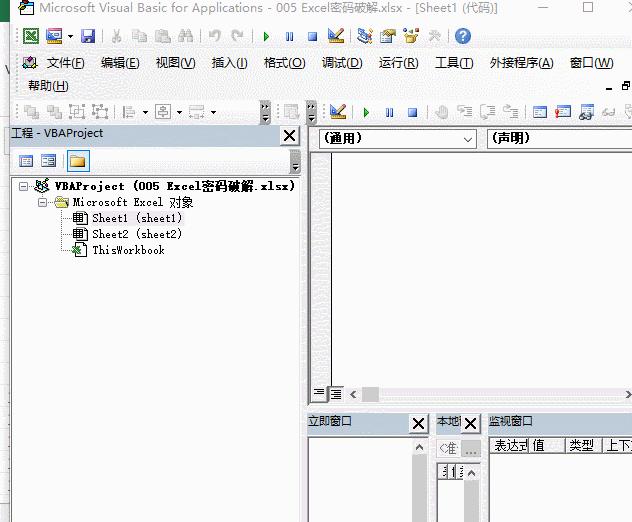
Task: Open the Watch Window glasses icon
Action: click(x=586, y=112)
